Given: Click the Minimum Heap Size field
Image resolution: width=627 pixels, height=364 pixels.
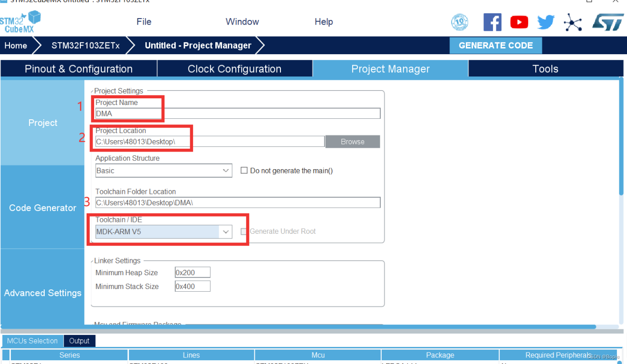Looking at the screenshot, I should (x=193, y=273).
